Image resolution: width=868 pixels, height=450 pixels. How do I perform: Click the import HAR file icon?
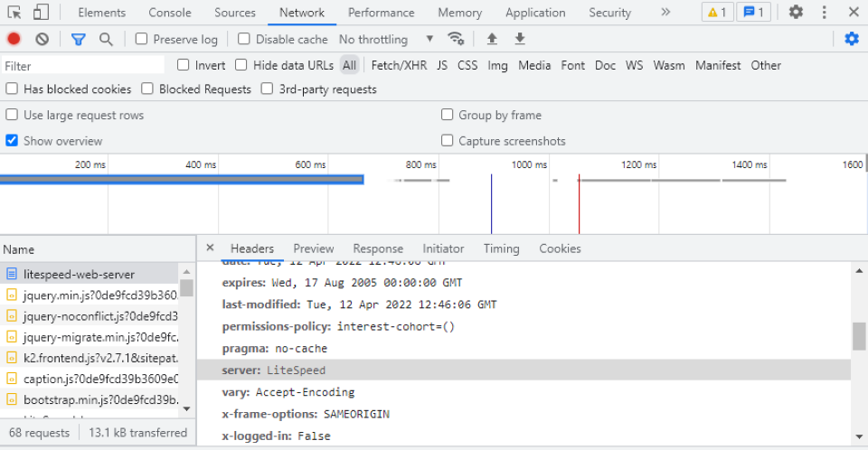pos(492,39)
